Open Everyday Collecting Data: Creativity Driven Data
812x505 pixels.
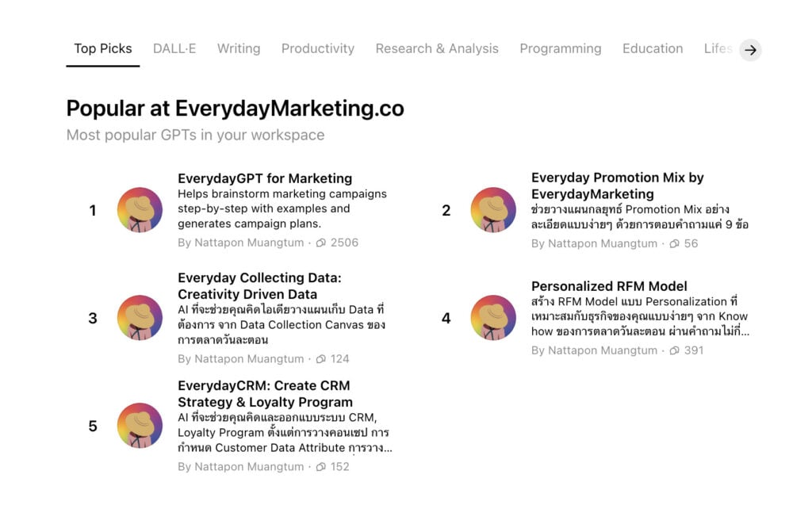[259, 286]
